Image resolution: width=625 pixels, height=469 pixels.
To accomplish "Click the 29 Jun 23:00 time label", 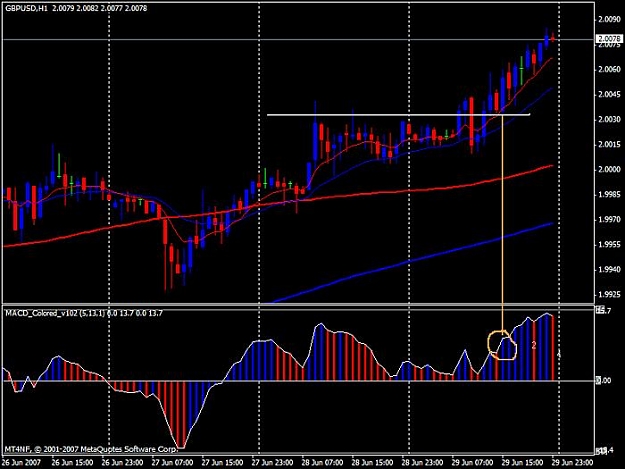I will 572,463.
